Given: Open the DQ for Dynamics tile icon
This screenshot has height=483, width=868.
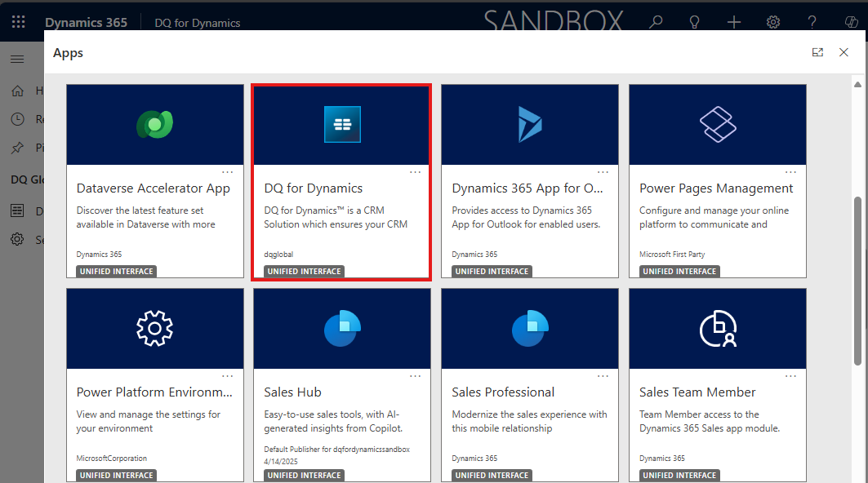Looking at the screenshot, I should [x=342, y=125].
